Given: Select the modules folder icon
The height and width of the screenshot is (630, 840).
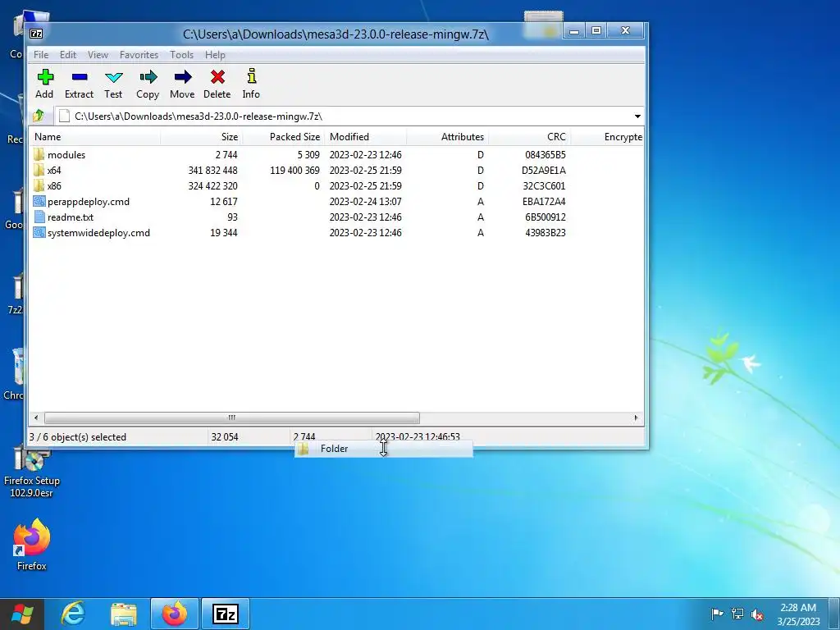Looking at the screenshot, I should point(39,155).
